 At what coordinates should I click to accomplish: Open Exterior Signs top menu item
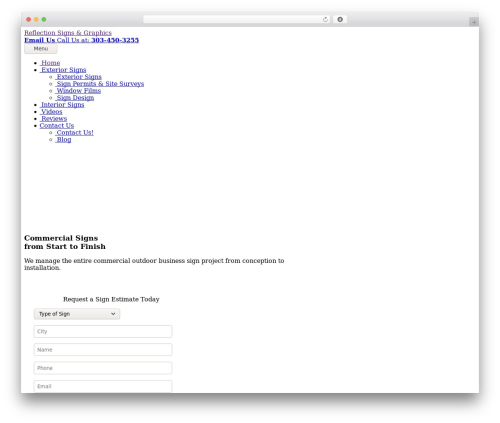tap(63, 70)
